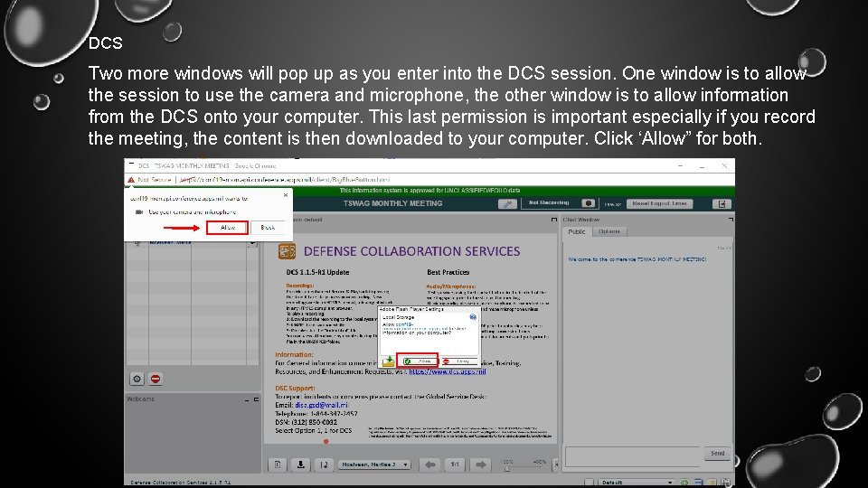Click the 1/1 slide page indicator

tap(455, 465)
